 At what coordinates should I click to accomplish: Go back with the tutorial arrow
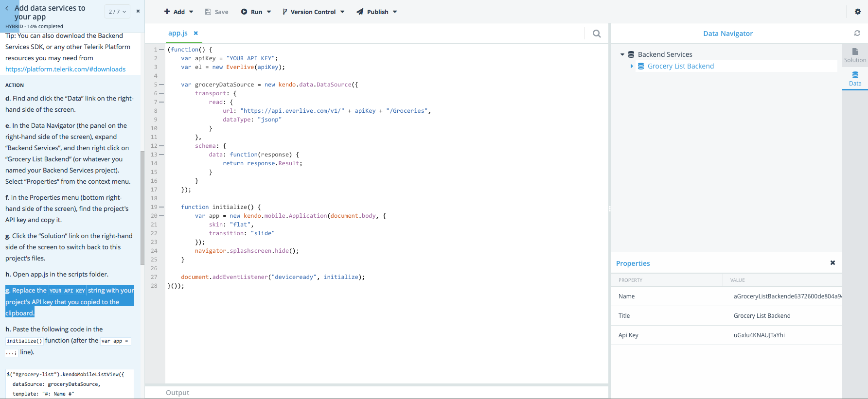(7, 8)
